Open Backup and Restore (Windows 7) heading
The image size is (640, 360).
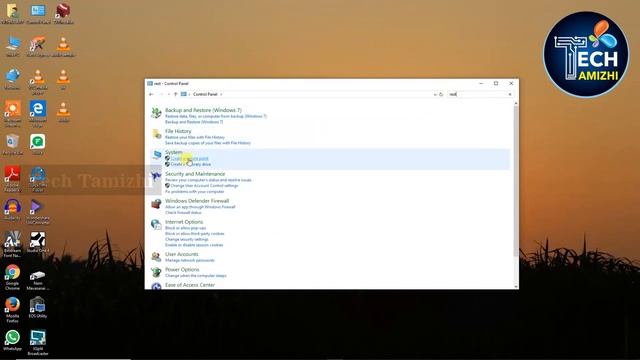pos(203,110)
